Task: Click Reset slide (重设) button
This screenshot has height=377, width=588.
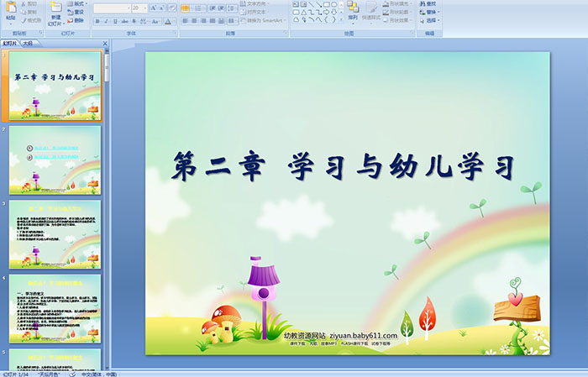Action: [76, 12]
